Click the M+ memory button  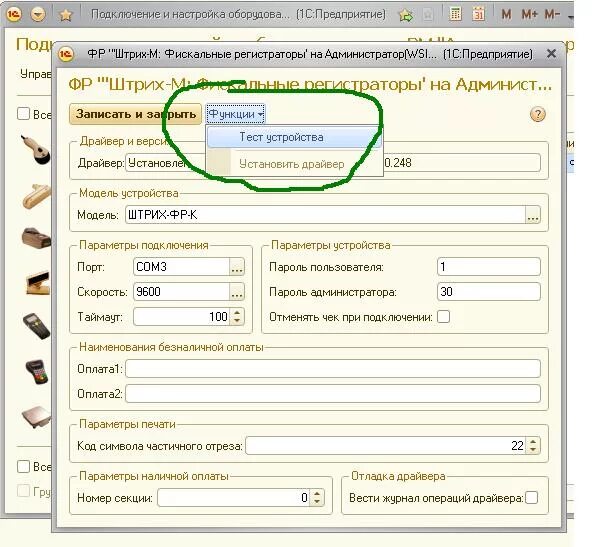[x=529, y=14]
